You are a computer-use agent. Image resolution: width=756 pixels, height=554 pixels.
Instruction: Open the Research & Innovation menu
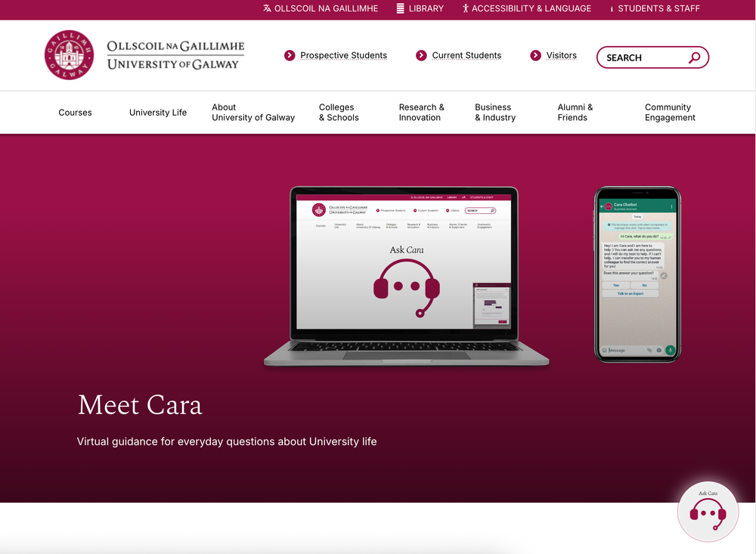[421, 113]
